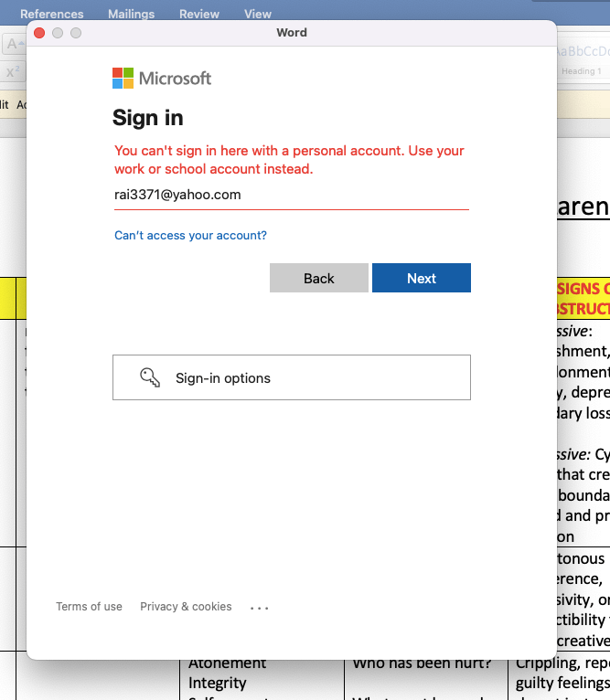The width and height of the screenshot is (610, 700).
Task: Click the ellipsis more options in footer
Action: click(259, 608)
